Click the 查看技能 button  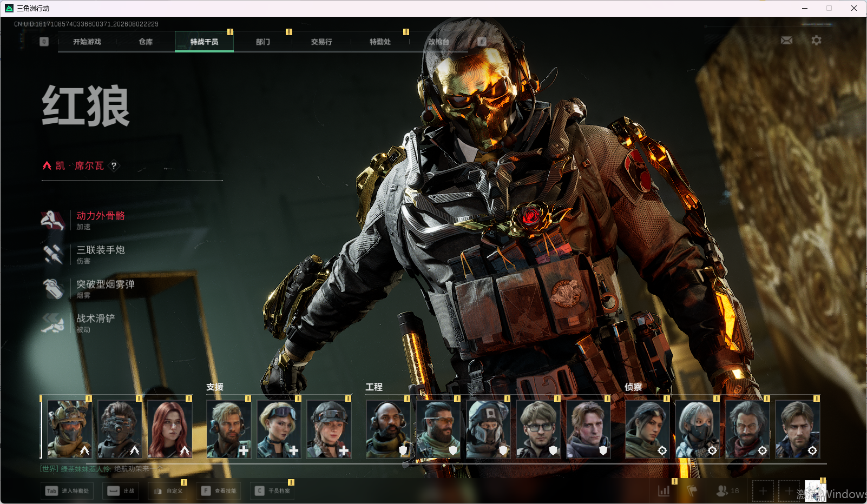[x=219, y=491]
